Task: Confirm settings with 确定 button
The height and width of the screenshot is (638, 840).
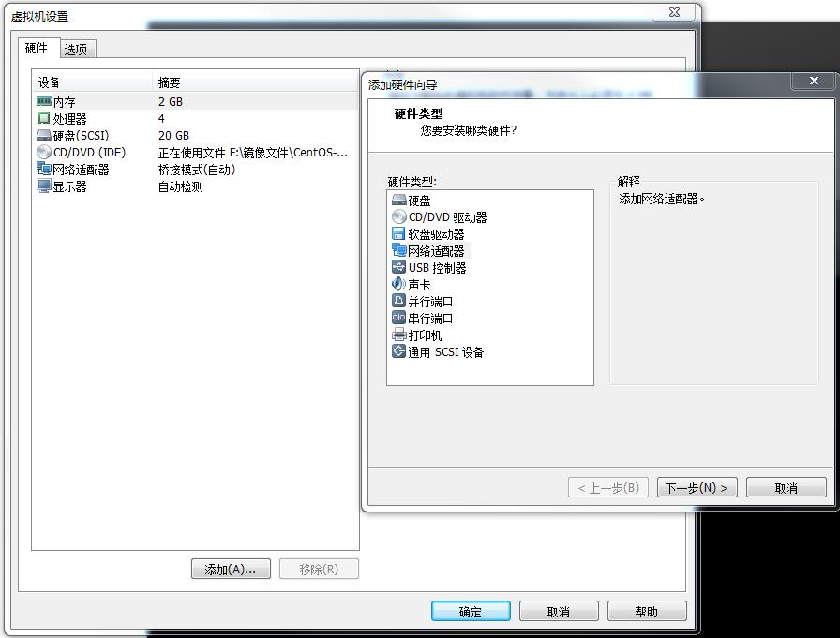Action: coord(471,611)
